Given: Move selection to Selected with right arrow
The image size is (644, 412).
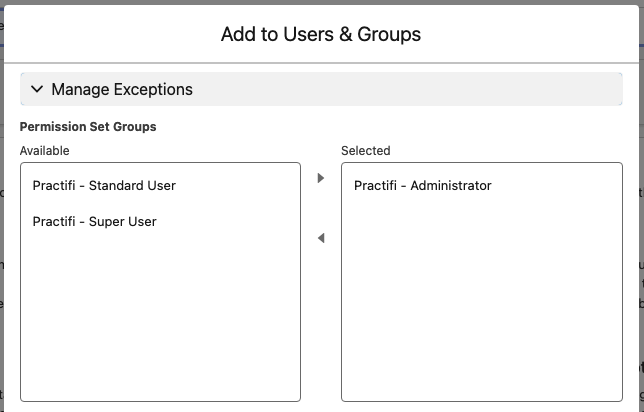Looking at the screenshot, I should tap(321, 178).
